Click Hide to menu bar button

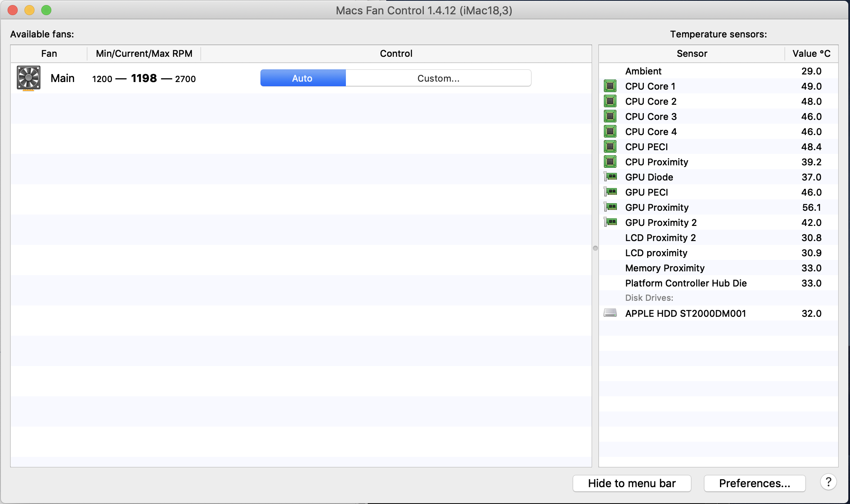632,483
